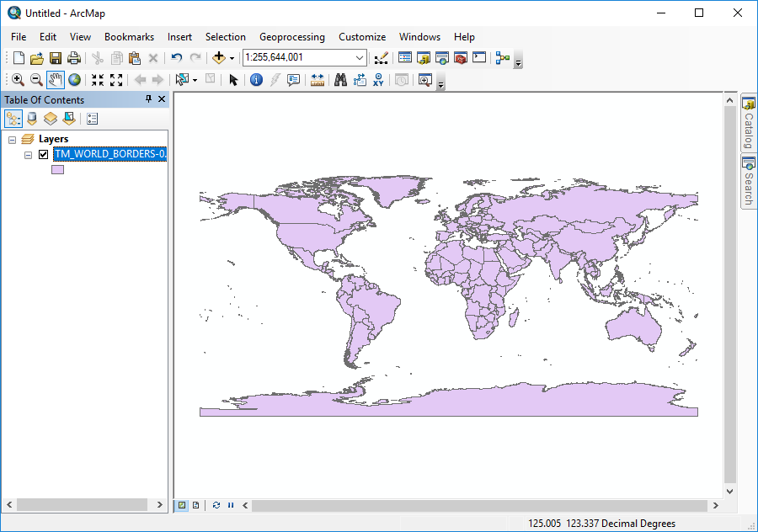This screenshot has width=758, height=532.
Task: Open the Geoprocessing menu
Action: click(292, 37)
